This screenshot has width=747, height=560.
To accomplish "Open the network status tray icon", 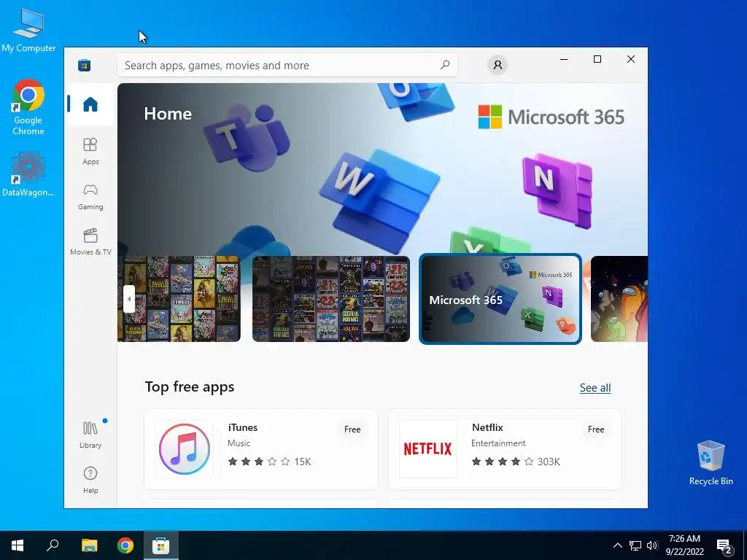I will (635, 545).
